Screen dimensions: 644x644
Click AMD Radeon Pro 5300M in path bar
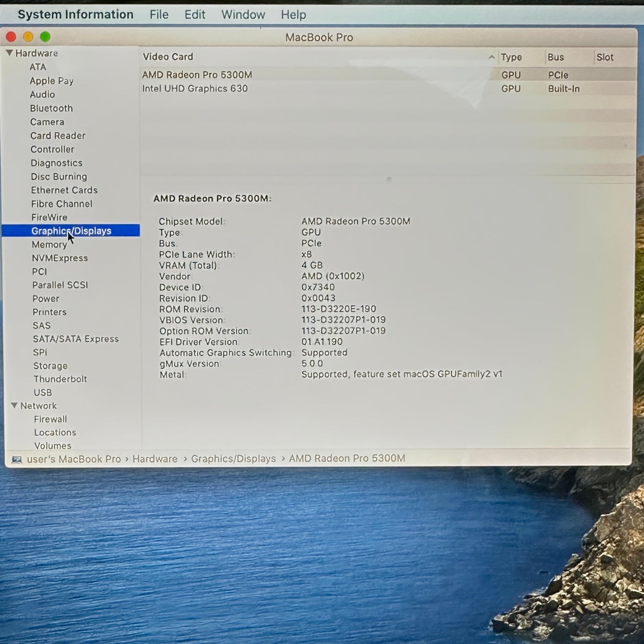pos(347,458)
